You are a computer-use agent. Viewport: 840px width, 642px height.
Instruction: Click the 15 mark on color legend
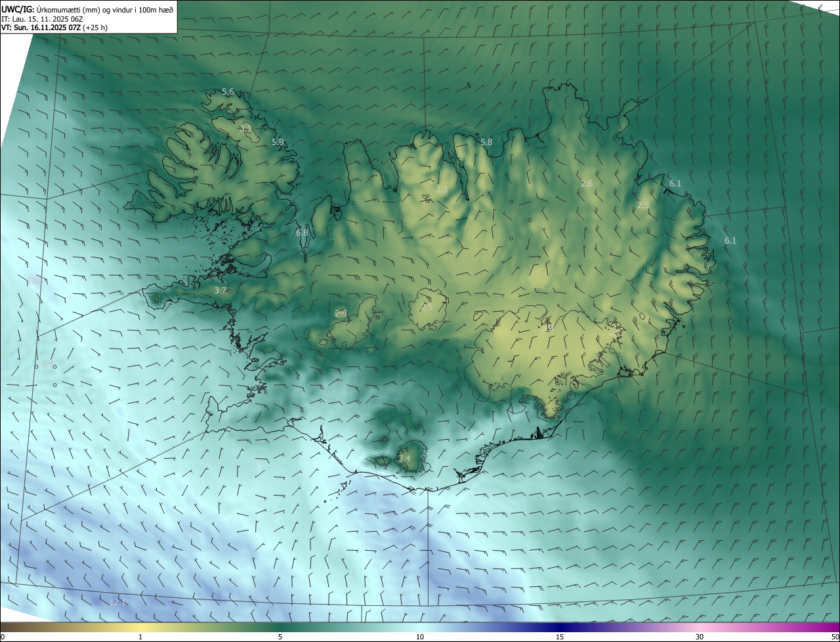[x=560, y=637]
